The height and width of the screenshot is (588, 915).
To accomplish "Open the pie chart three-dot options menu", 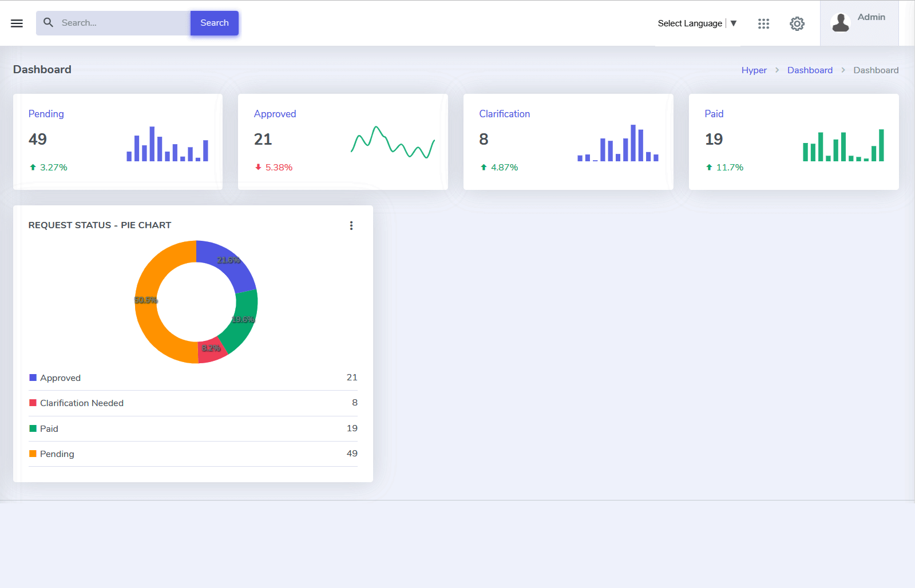I will point(351,225).
